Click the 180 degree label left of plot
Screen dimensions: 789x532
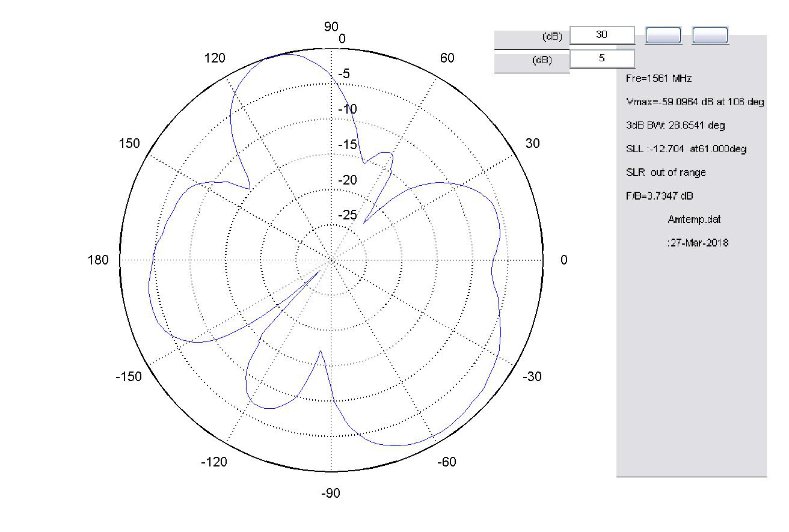tap(99, 260)
